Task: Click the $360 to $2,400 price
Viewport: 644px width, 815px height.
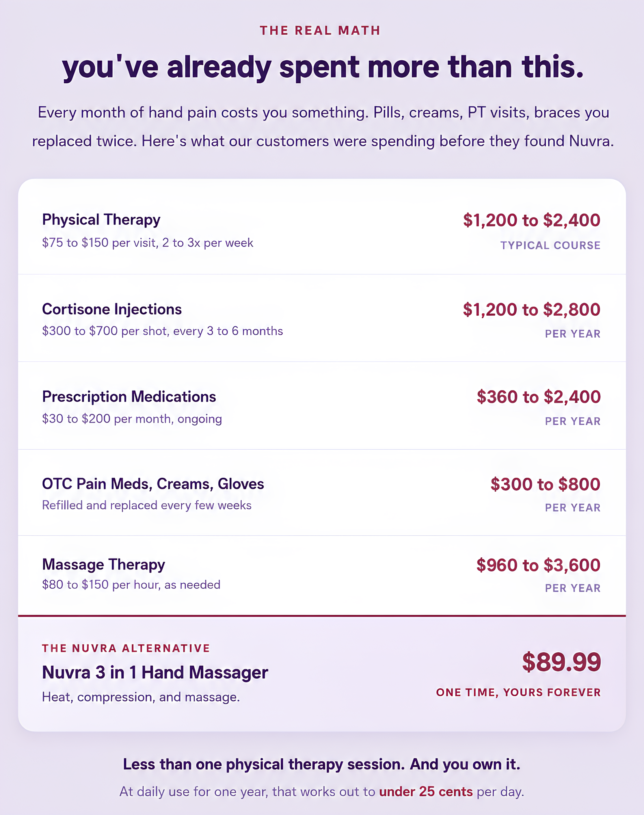Action: (x=538, y=397)
